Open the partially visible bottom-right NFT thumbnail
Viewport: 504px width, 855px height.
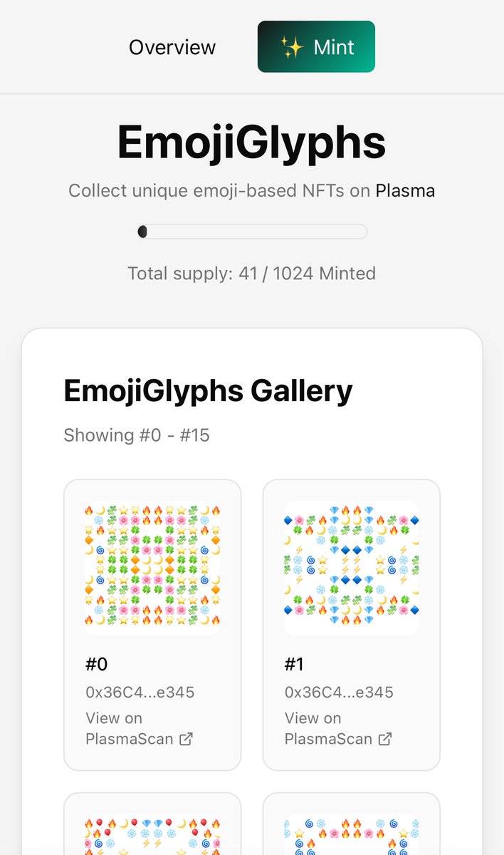352,834
